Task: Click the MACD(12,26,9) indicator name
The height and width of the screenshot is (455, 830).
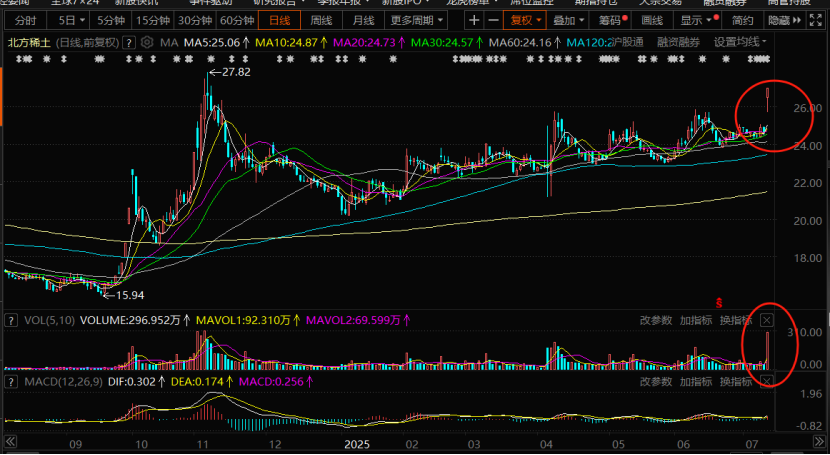Action: (64, 381)
